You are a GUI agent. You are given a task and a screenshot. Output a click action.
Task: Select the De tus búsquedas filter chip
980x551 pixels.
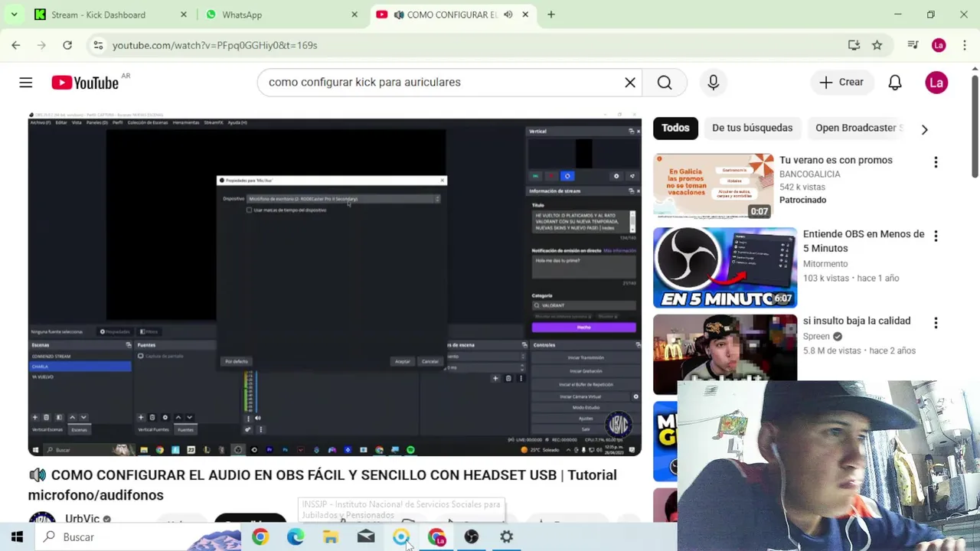click(x=753, y=128)
